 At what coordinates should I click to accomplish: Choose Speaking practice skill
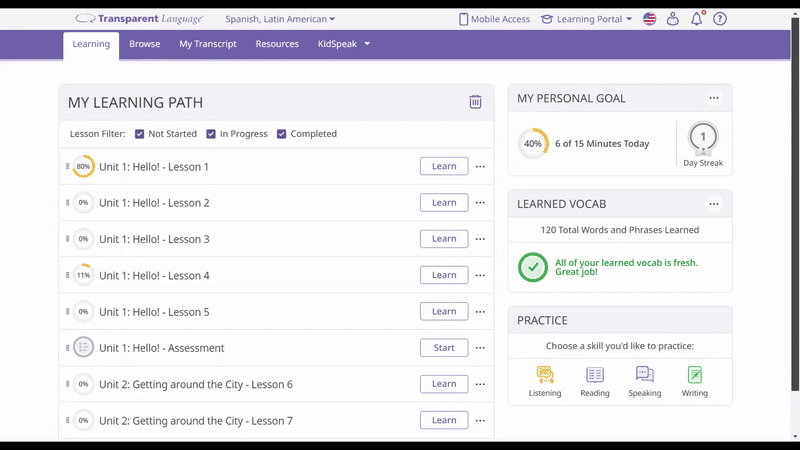point(645,382)
